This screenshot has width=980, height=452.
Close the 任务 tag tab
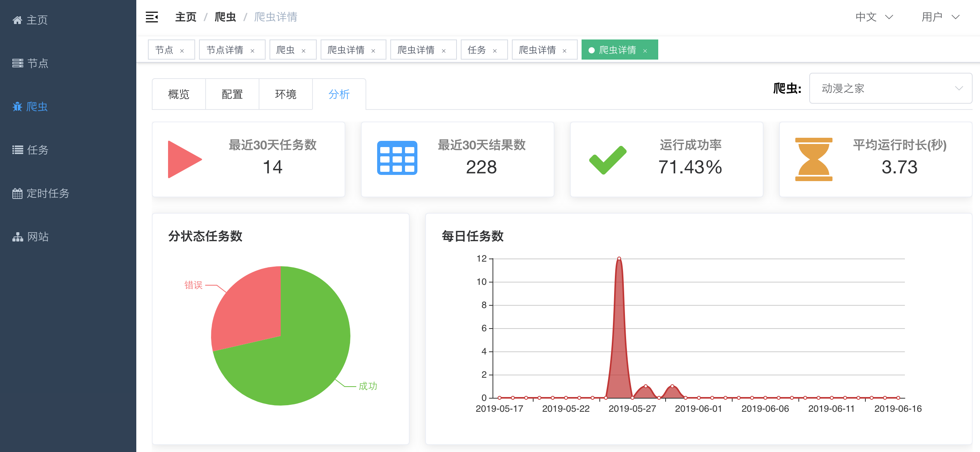pyautogui.click(x=495, y=51)
